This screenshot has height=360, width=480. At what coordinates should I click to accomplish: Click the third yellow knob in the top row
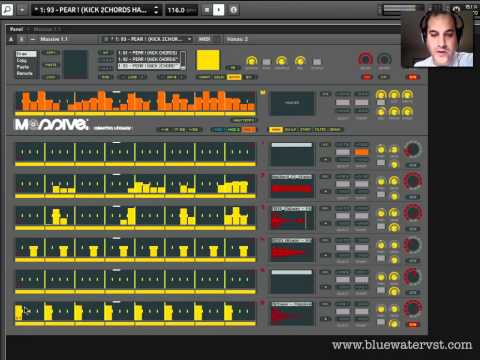click(300, 61)
